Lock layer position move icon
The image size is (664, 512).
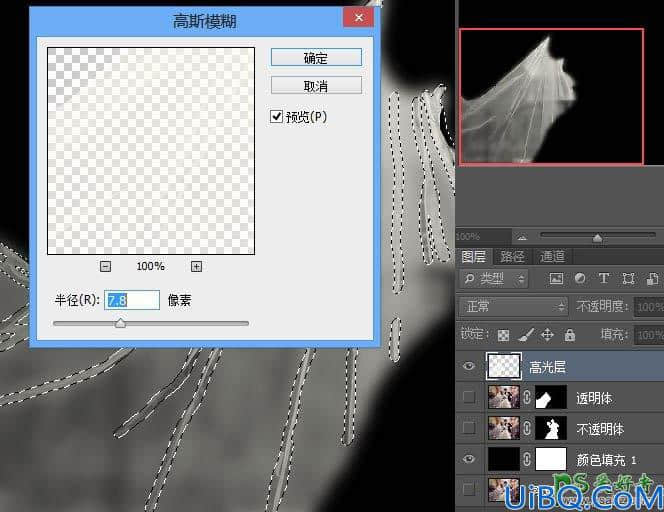pos(547,335)
